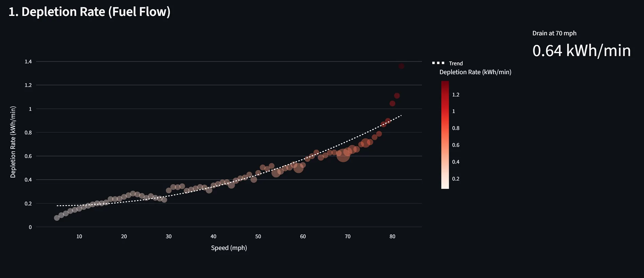Select the lowest-speed data point at bottom left
This screenshot has width=644, height=278.
pyautogui.click(x=57, y=218)
